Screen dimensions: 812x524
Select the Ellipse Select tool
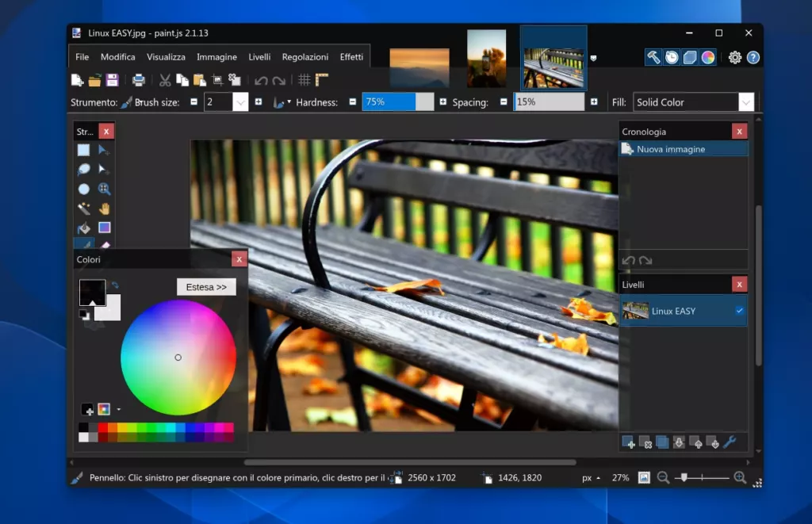83,189
